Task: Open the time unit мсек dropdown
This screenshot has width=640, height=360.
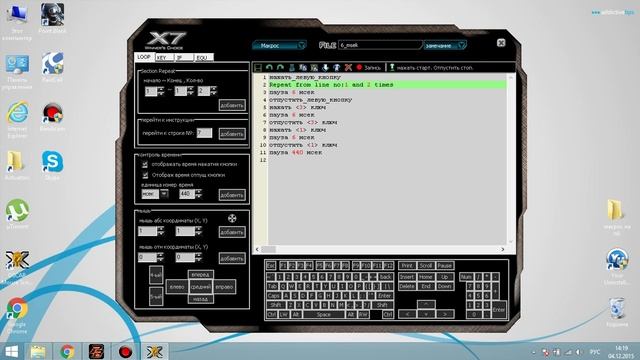Action: (164, 193)
